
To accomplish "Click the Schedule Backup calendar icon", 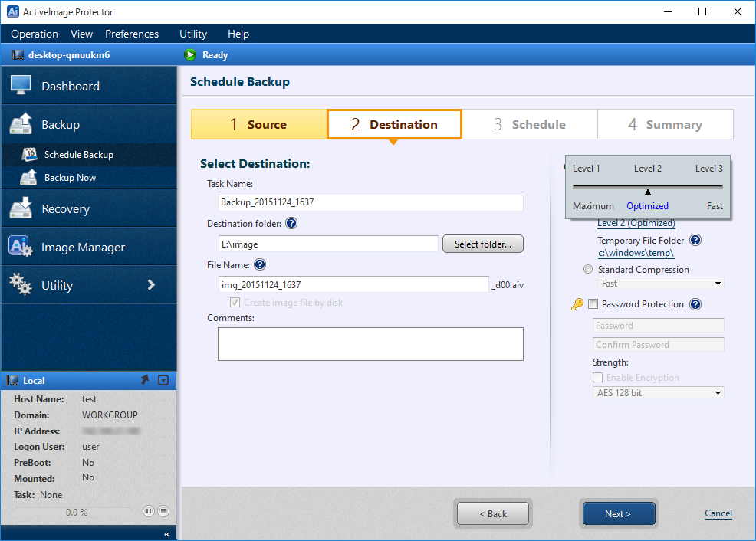I will tap(29, 154).
